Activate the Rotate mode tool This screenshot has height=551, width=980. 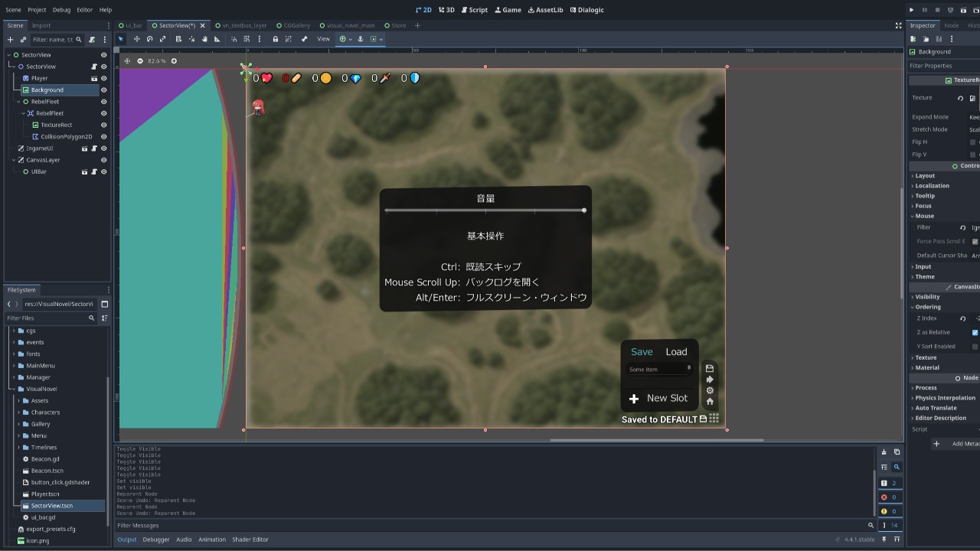pyautogui.click(x=149, y=39)
